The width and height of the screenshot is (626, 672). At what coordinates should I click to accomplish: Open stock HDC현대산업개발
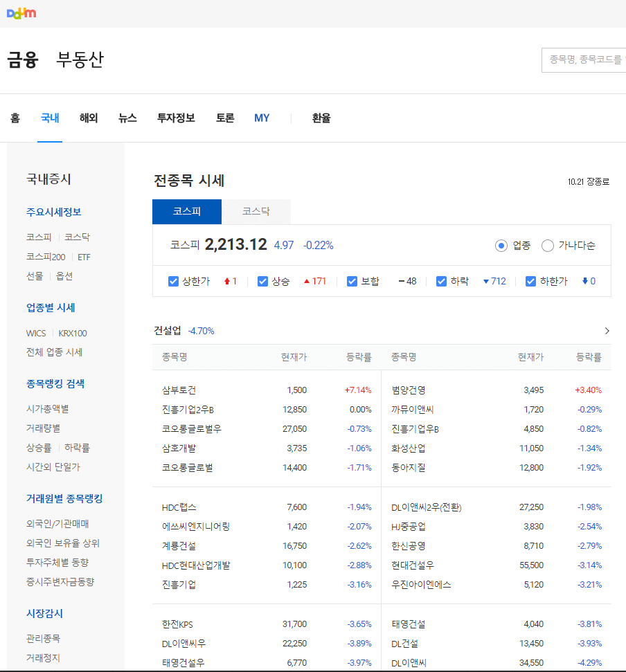click(196, 565)
